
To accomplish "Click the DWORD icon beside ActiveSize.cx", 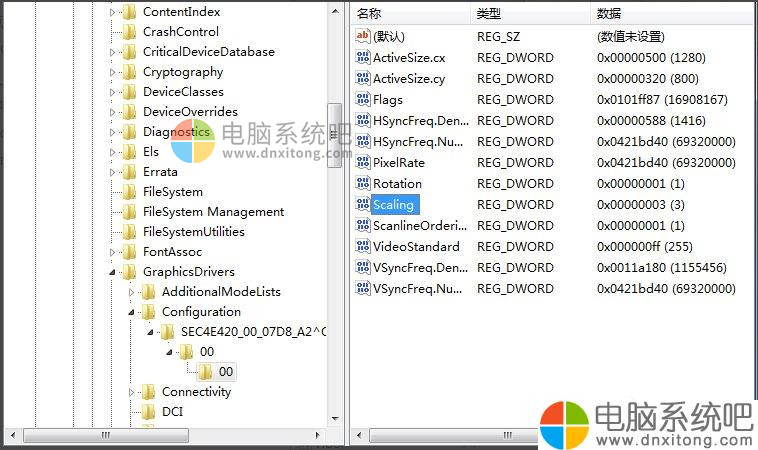I will (363, 57).
